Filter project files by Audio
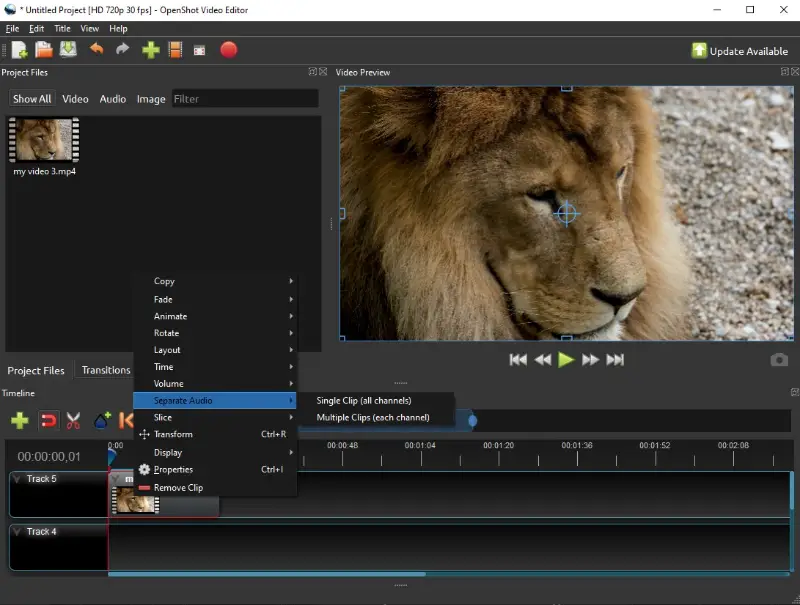 pos(113,99)
